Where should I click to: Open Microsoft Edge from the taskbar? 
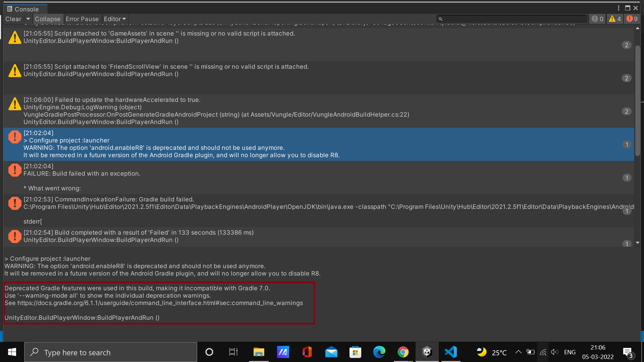pyautogui.click(x=379, y=352)
